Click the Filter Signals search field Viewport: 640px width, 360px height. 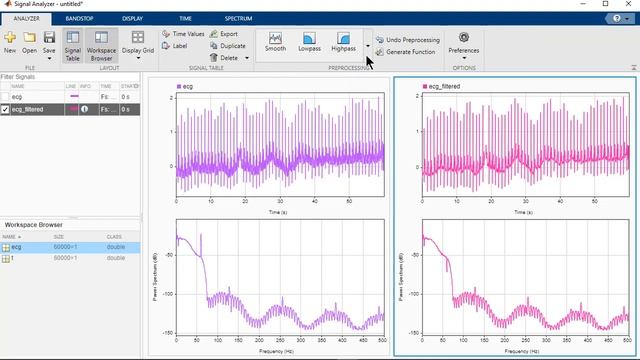coord(70,77)
